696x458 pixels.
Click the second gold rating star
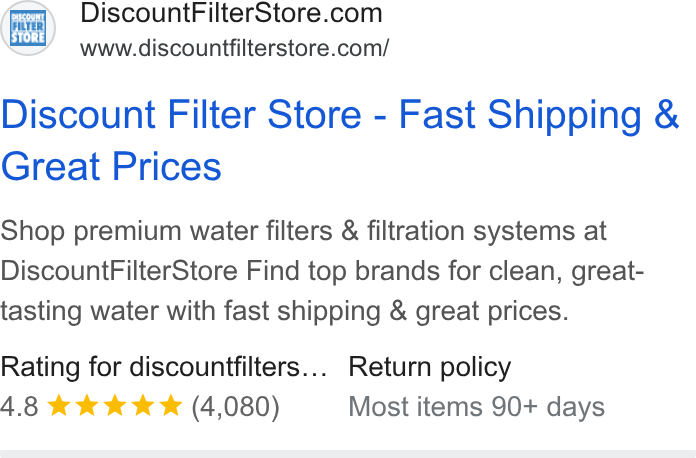(87, 406)
